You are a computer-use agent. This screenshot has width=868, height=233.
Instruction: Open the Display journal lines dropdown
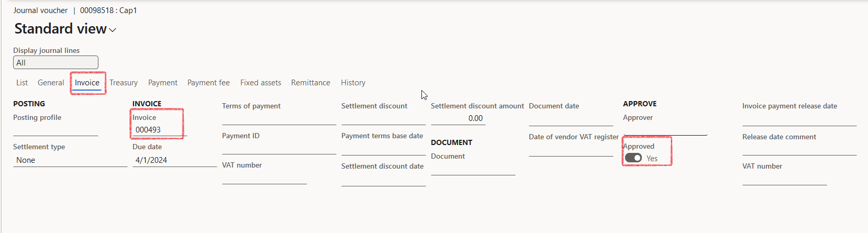[55, 62]
